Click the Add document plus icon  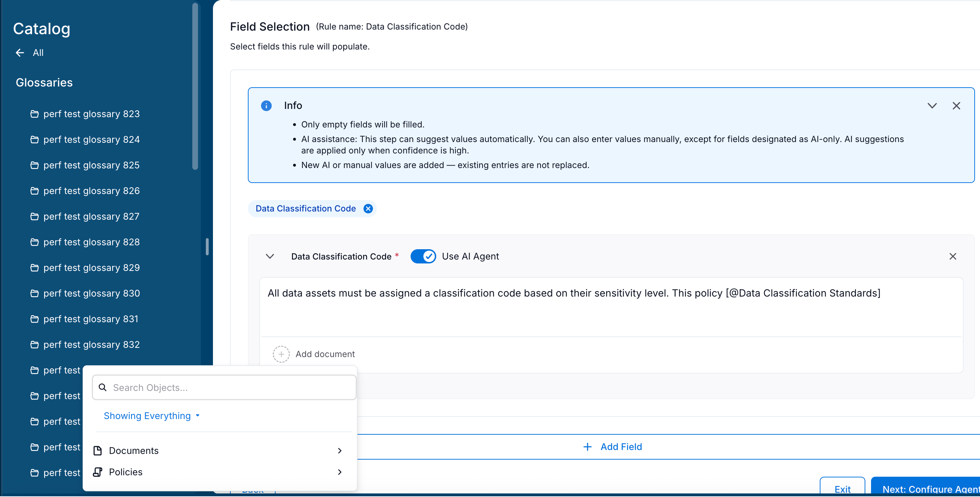tap(281, 354)
